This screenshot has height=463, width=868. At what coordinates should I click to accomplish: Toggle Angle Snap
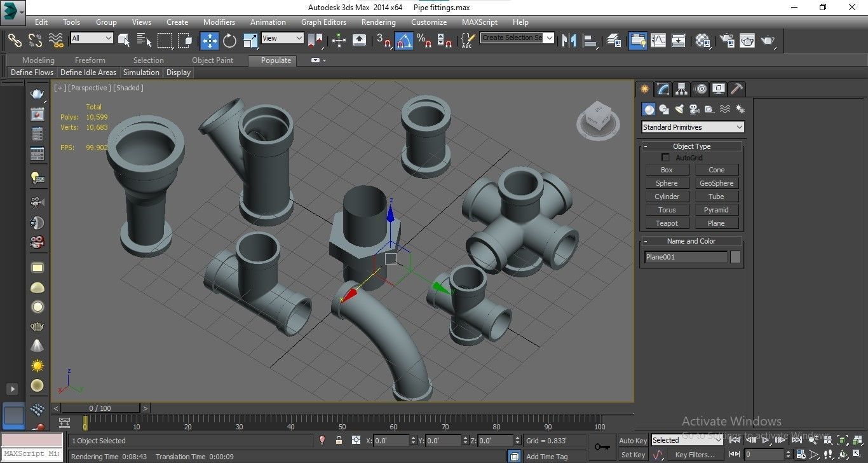click(x=404, y=41)
